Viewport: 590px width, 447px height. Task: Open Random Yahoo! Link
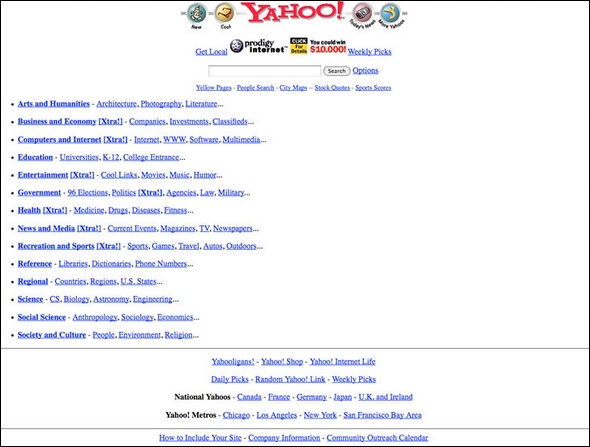(x=290, y=379)
